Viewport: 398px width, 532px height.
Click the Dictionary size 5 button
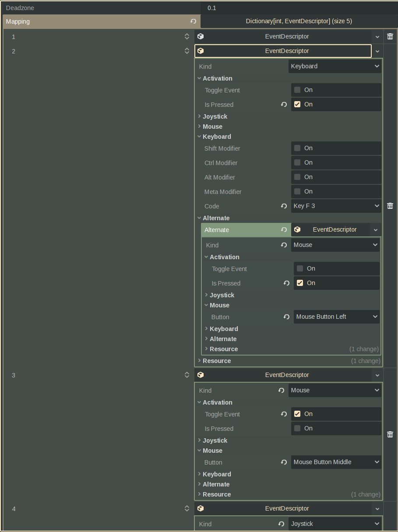click(x=299, y=21)
